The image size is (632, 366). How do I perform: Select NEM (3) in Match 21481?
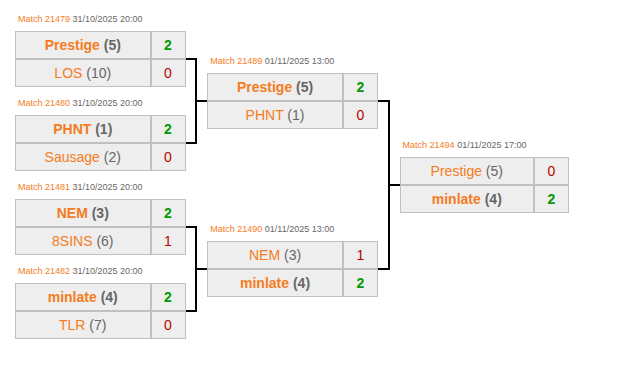(83, 213)
